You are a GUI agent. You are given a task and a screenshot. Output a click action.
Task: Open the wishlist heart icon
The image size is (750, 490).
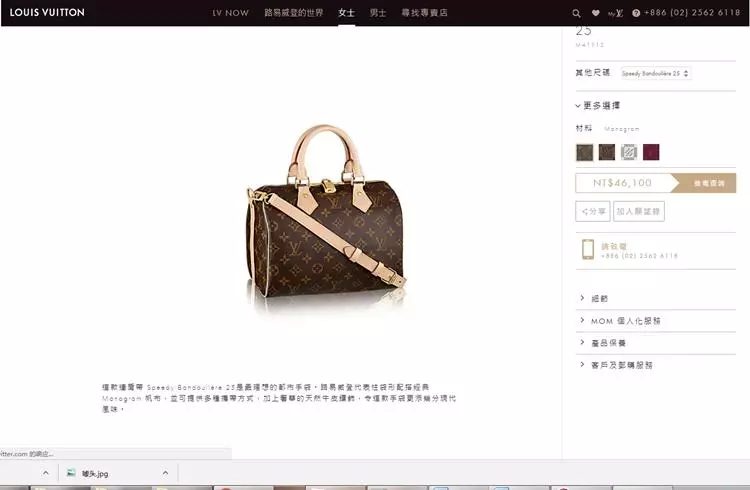596,13
